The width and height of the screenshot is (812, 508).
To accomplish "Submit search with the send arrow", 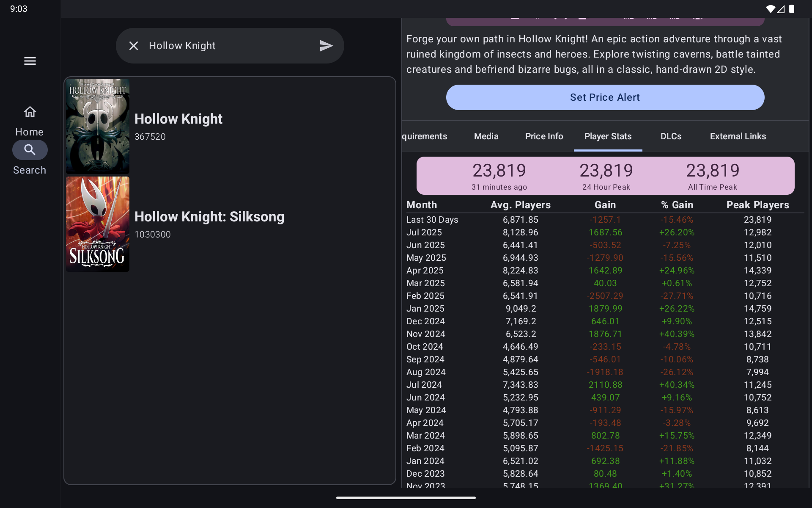I will click(x=326, y=46).
